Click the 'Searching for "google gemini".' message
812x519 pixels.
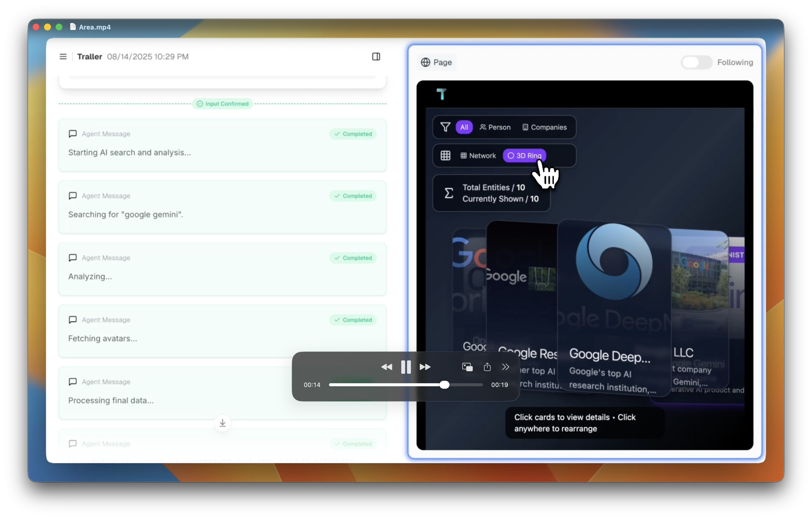[x=125, y=215]
